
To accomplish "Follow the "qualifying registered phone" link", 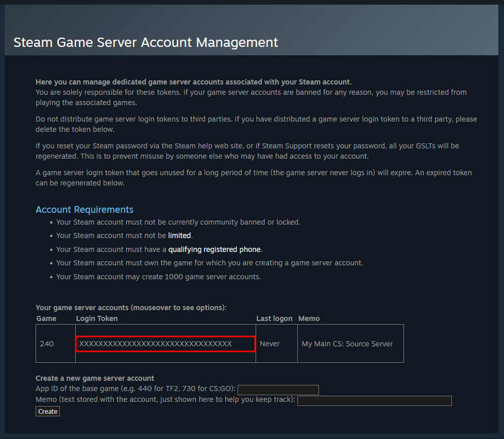I will click(214, 249).
